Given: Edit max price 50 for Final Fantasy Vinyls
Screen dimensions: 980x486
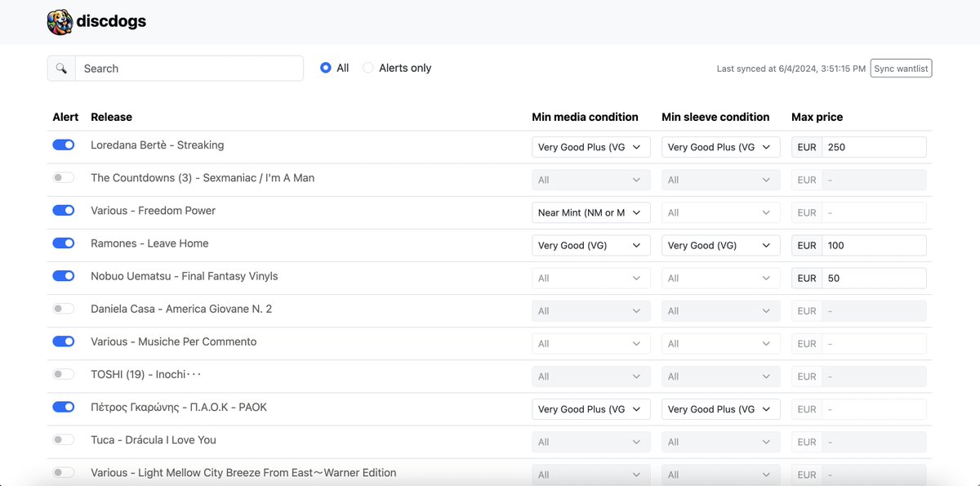Looking at the screenshot, I should [874, 278].
